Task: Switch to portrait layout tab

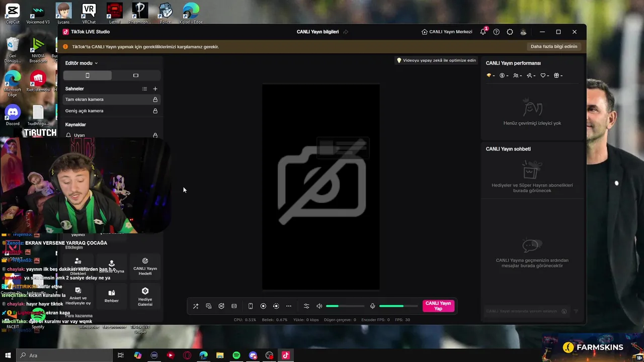Action: (88, 75)
